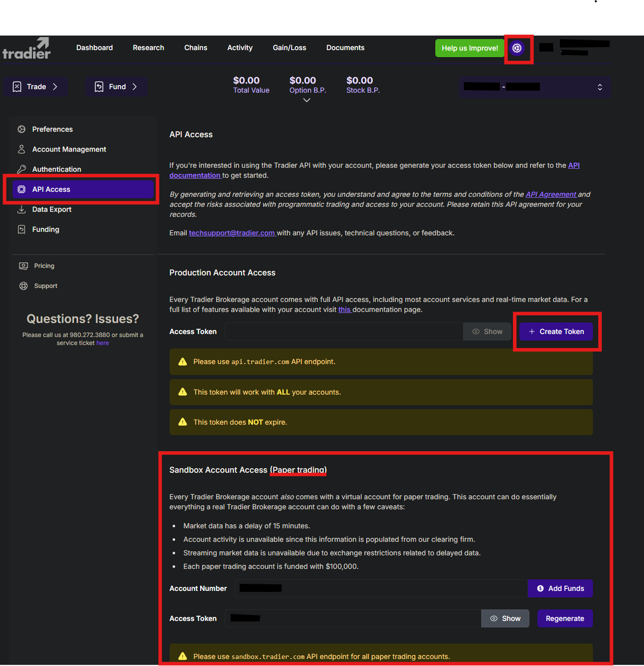Image resolution: width=644 pixels, height=666 pixels.
Task: Select Account Management in sidebar
Action: click(83, 149)
